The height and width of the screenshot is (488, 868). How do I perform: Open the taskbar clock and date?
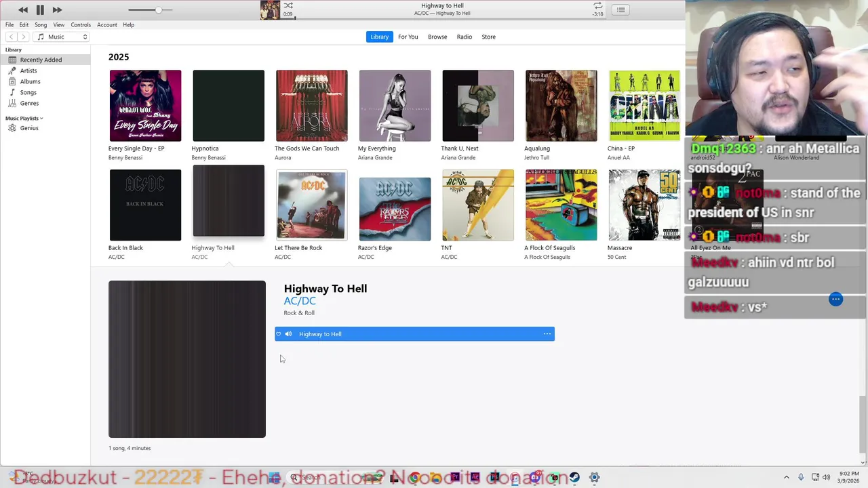[849, 477]
